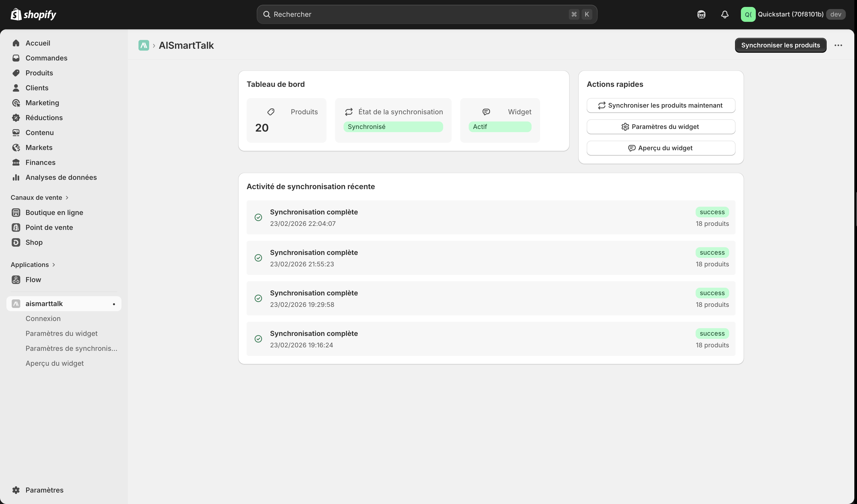Image resolution: width=857 pixels, height=504 pixels.
Task: Open the Réductions sidebar icon
Action: (16, 117)
